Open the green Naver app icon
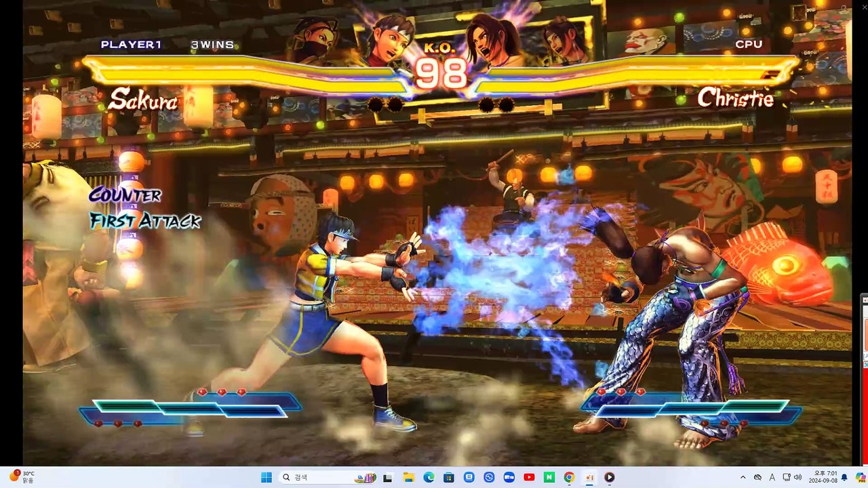This screenshot has height=488, width=868. pos(549,477)
